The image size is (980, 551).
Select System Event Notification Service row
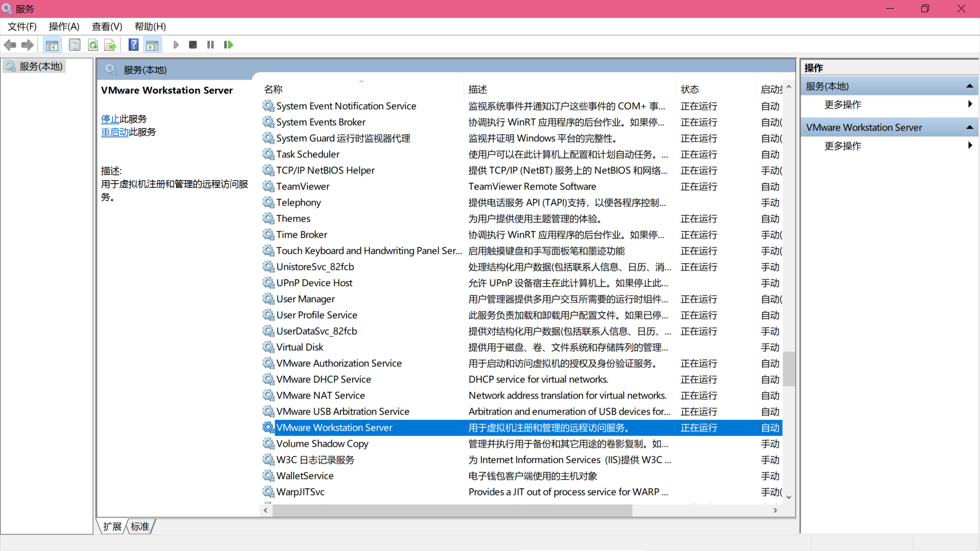click(522, 106)
